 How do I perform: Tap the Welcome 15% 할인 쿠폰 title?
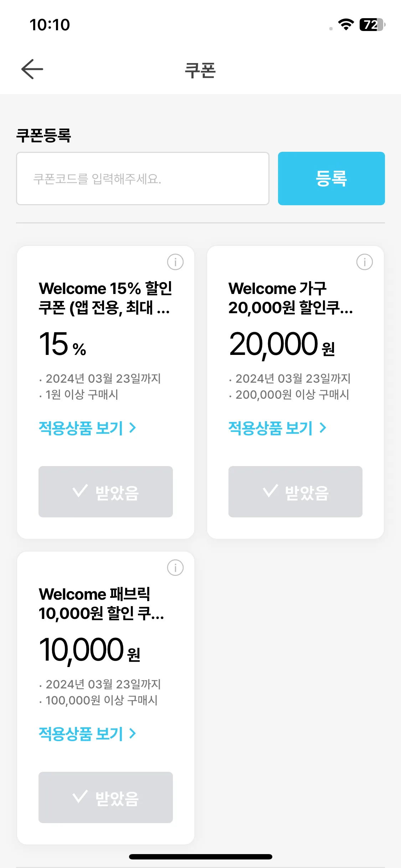tap(106, 298)
